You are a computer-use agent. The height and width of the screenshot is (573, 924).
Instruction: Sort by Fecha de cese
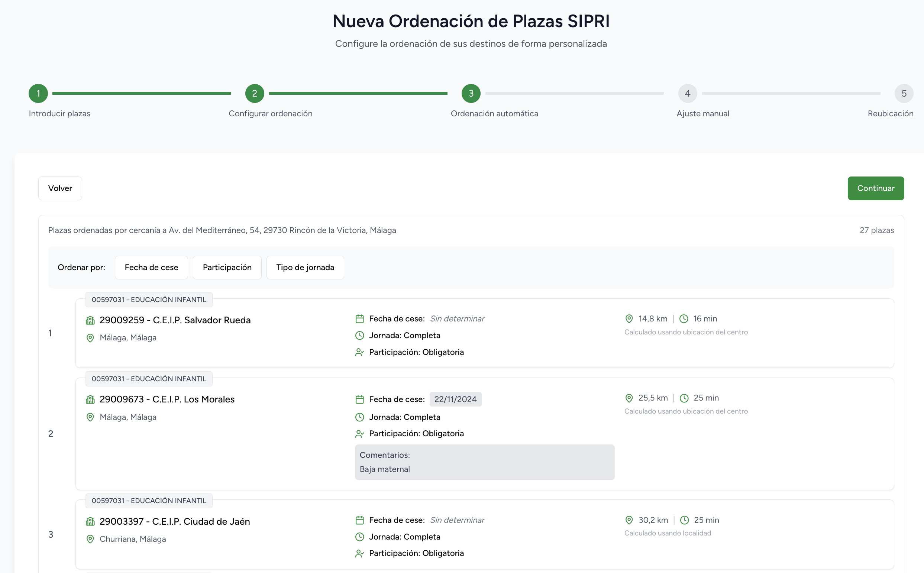tap(151, 268)
